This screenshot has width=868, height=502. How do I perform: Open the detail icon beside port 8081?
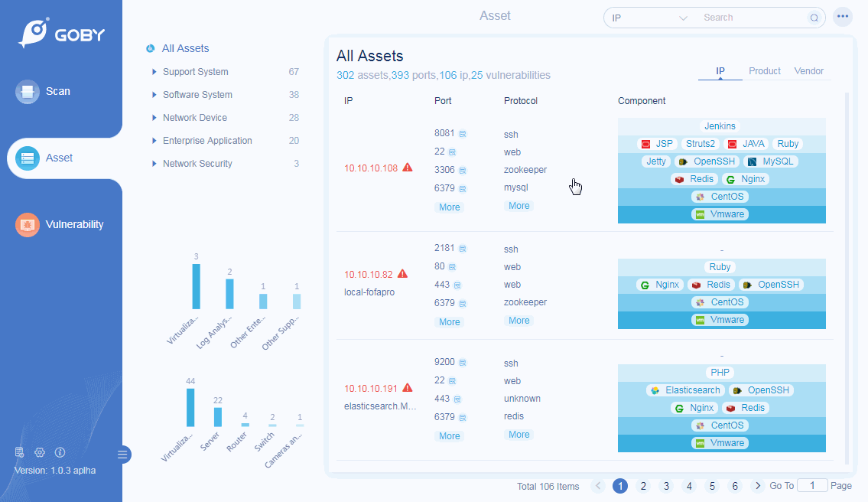pos(463,133)
